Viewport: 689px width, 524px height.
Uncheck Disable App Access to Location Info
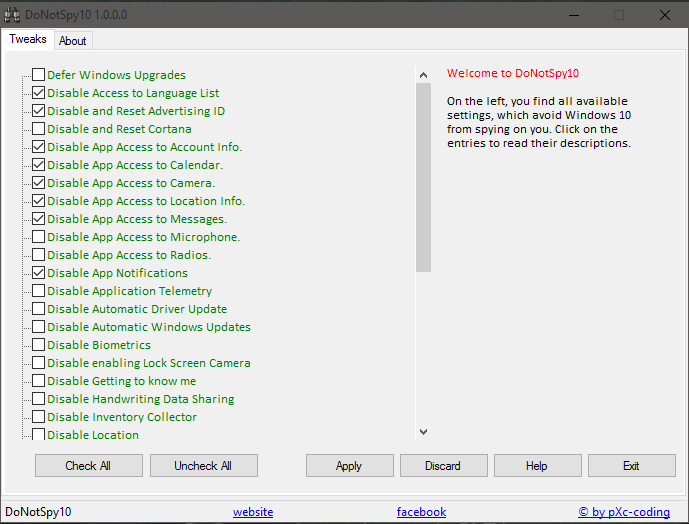coord(39,201)
